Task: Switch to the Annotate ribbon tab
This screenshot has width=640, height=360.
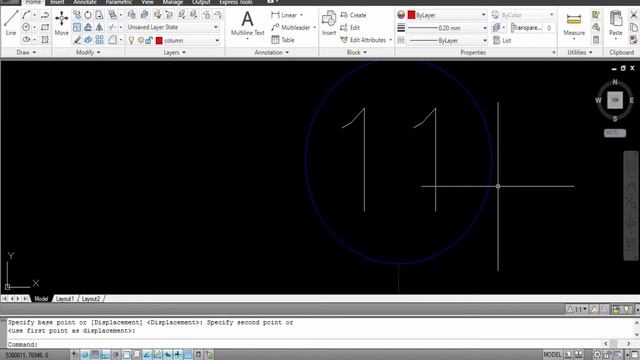Action: pyautogui.click(x=84, y=2)
